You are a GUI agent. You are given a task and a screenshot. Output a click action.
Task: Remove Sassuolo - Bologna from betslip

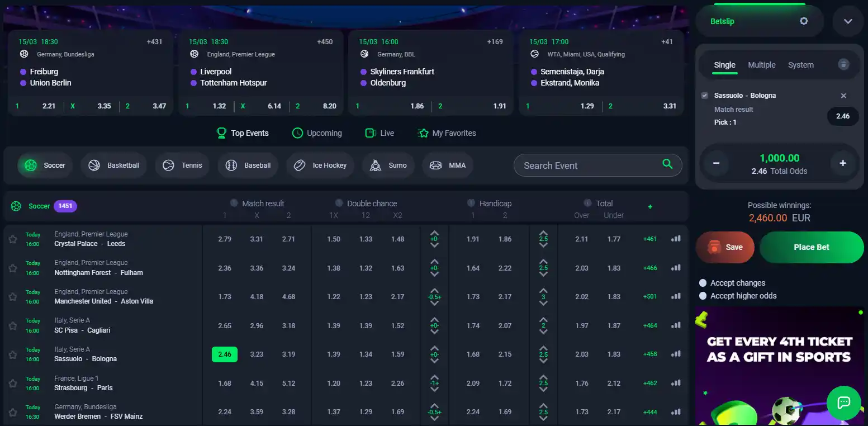pos(843,96)
